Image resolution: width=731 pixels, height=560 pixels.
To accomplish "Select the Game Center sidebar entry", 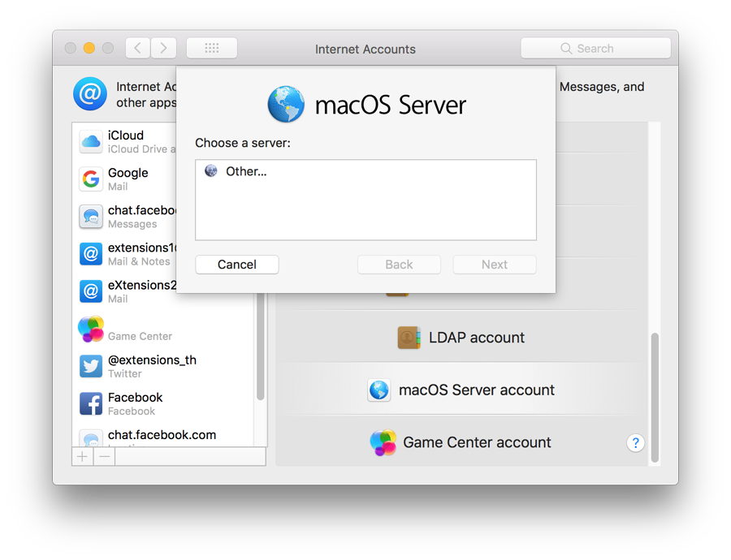I will [x=163, y=329].
